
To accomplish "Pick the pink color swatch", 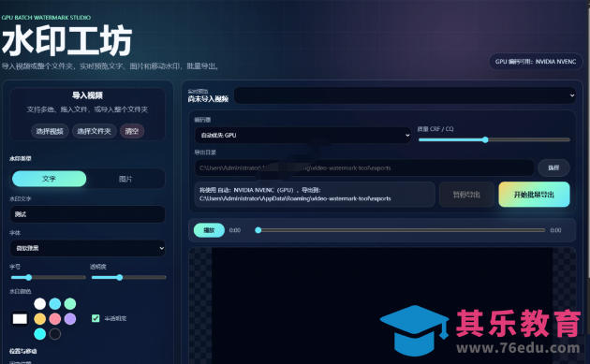I will click(x=55, y=319).
